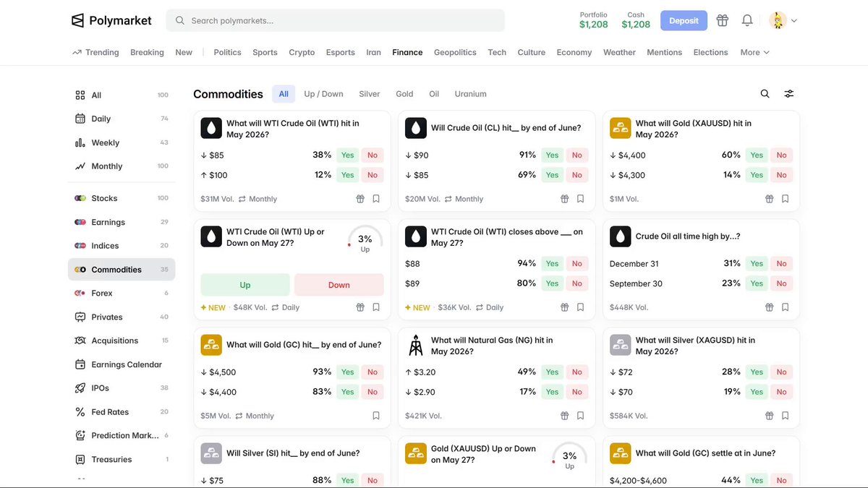Screen dimensions: 868x488
Task: Select the All commodities filter chip
Action: (x=284, y=94)
